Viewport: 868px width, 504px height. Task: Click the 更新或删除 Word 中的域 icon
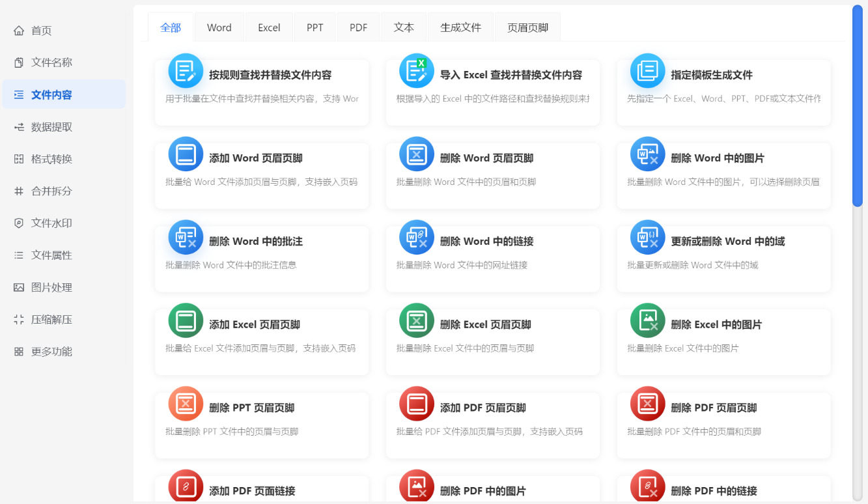[x=648, y=237]
